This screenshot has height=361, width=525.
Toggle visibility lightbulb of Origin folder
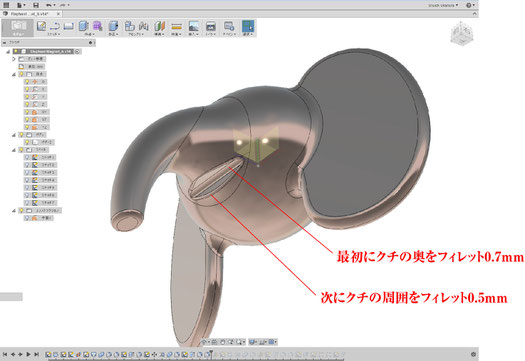tap(21, 74)
